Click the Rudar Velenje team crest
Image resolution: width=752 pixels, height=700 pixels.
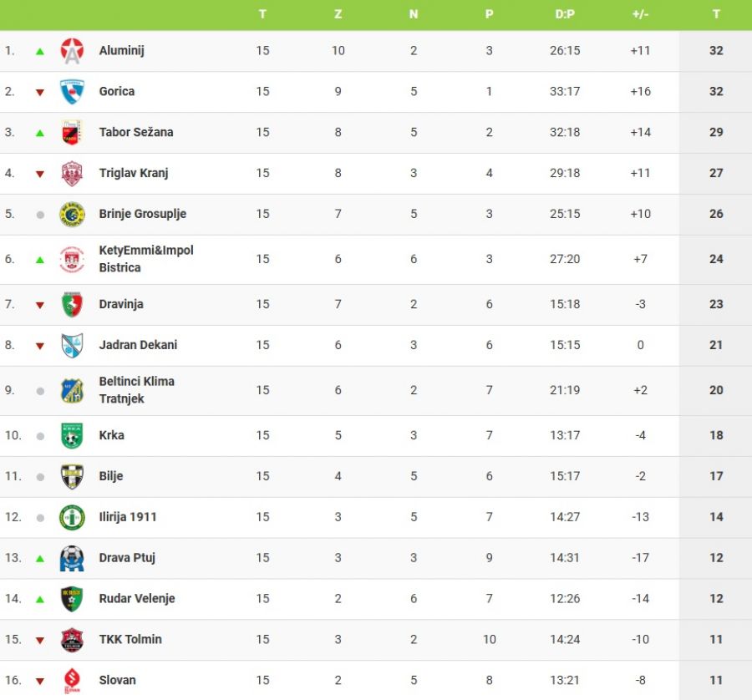click(x=73, y=599)
